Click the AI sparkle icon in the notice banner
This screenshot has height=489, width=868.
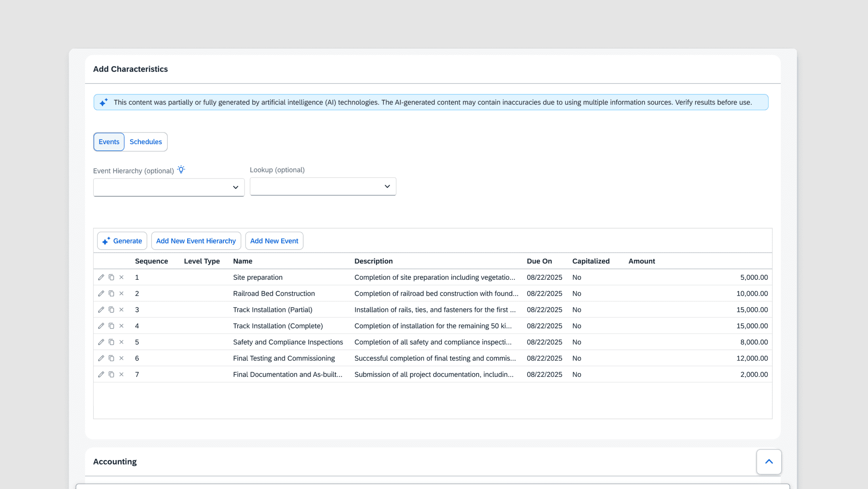tap(104, 102)
